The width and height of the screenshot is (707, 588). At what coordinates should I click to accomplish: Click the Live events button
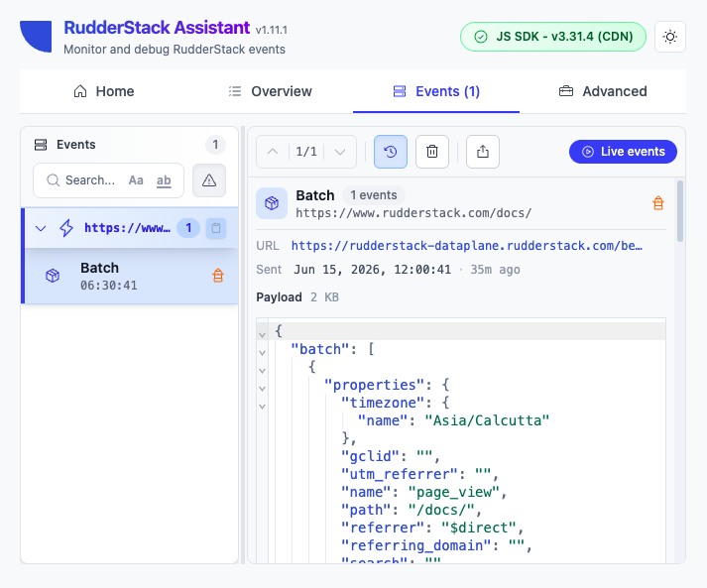pos(623,152)
